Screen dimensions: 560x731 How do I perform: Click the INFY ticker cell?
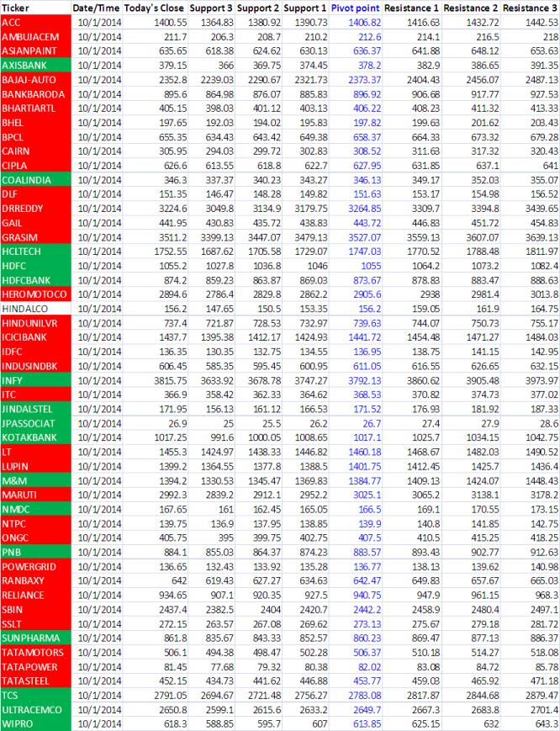[x=36, y=380]
